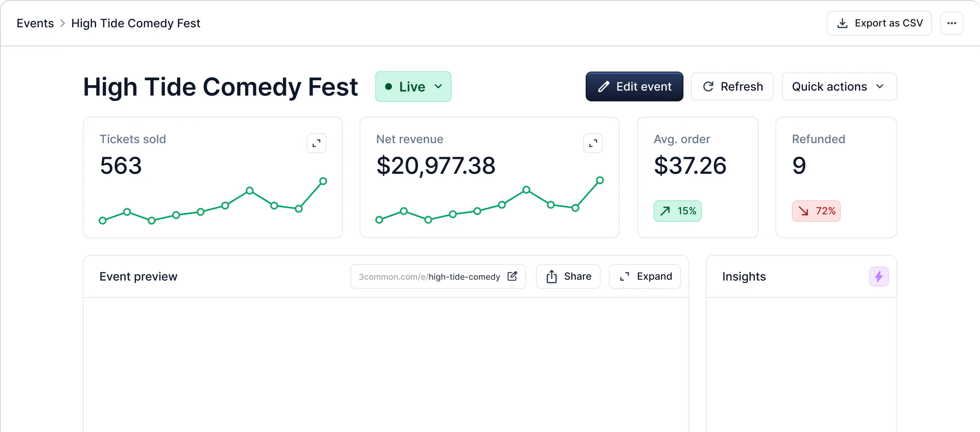Open the Quick actions dropdown
This screenshot has height=432, width=980.
(839, 86)
